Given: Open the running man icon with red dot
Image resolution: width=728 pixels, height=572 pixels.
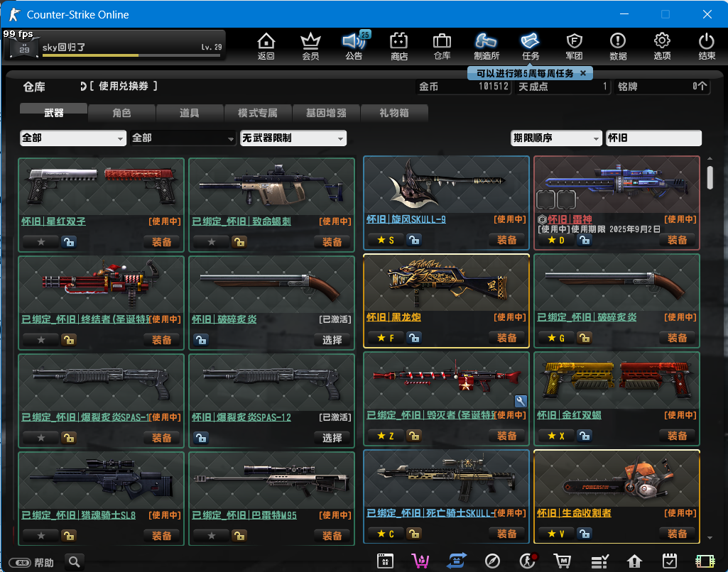Looking at the screenshot, I should click(x=528, y=561).
